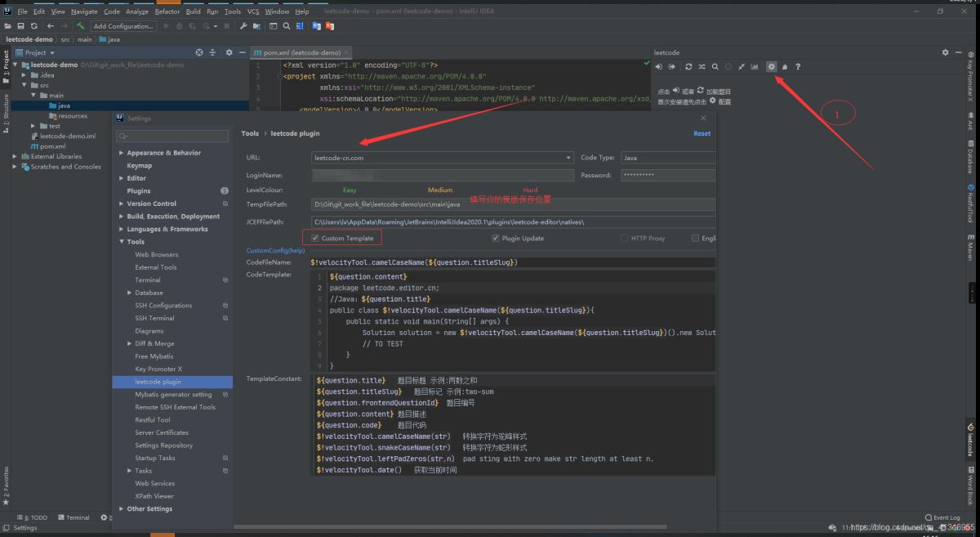This screenshot has width=980, height=537.
Task: Open the Refactor menu
Action: [x=167, y=11]
